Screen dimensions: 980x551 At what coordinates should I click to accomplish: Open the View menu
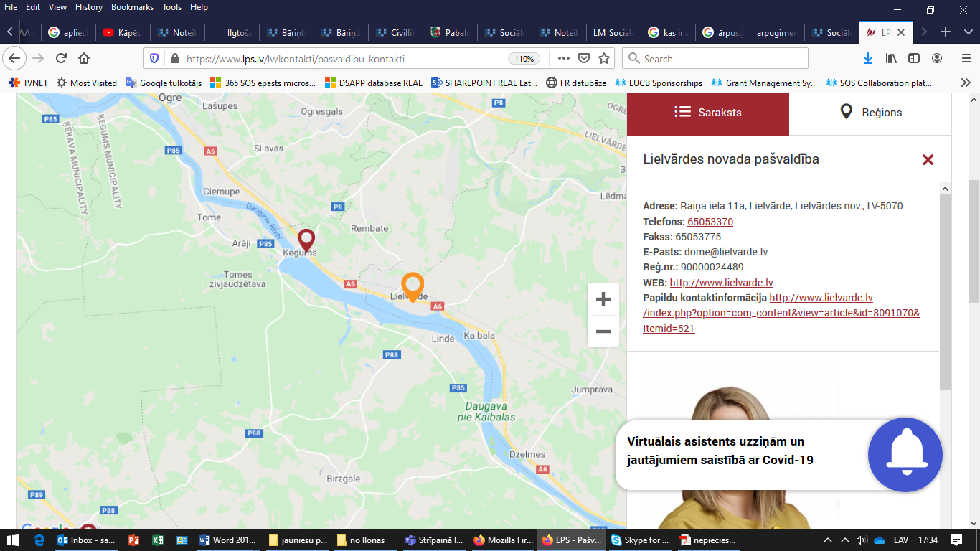57,7
